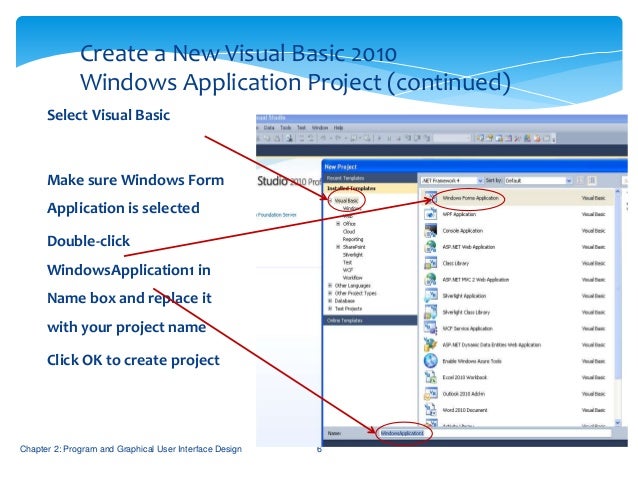
Task: Expand the Database tree node
Action: point(330,301)
